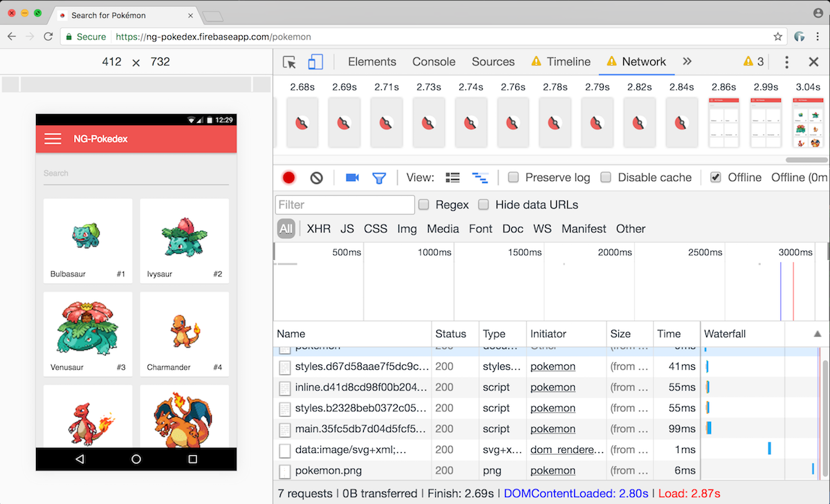830x504 pixels.
Task: Expand more DevTools tabs chevron
Action: tap(687, 62)
